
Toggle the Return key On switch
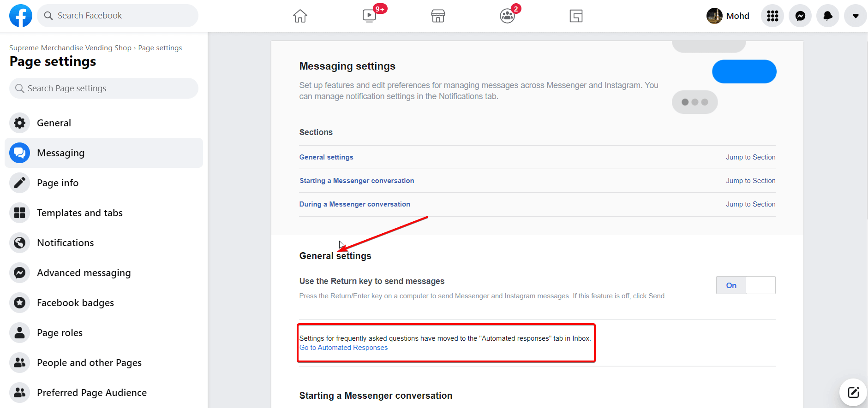(x=746, y=285)
